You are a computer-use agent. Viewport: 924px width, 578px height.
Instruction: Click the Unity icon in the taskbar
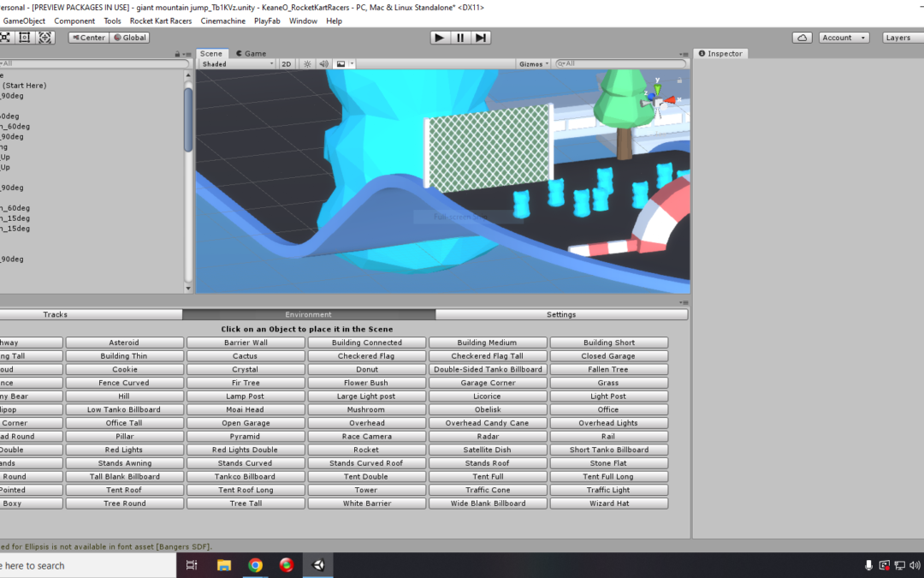[x=318, y=565]
